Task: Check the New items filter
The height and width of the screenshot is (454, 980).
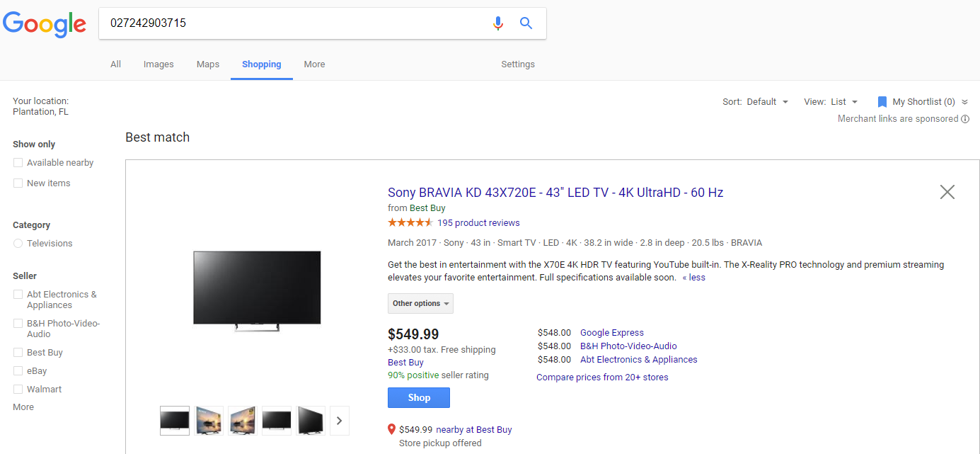Action: 18,183
